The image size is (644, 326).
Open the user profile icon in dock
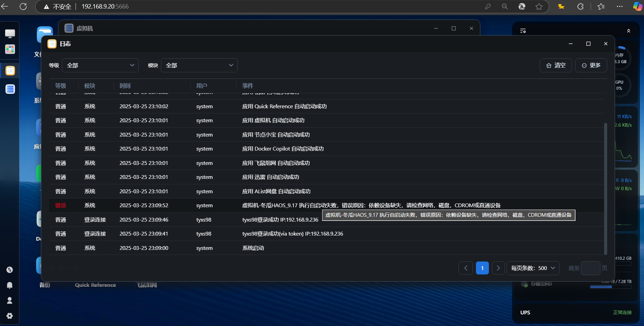10,300
